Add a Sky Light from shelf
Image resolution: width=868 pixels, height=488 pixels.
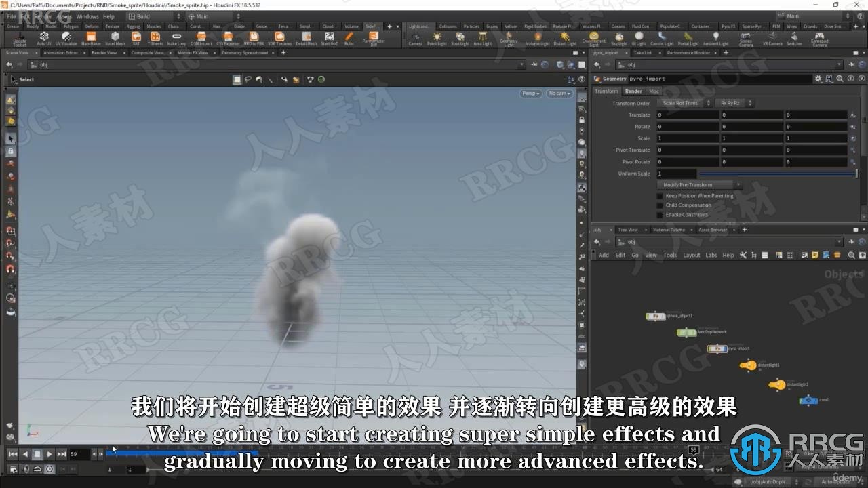(619, 39)
